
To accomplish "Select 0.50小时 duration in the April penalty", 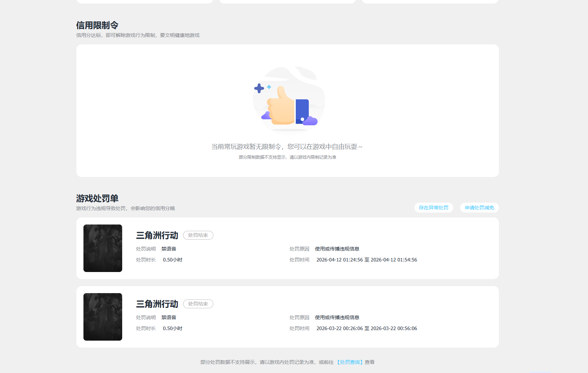I will pos(173,260).
